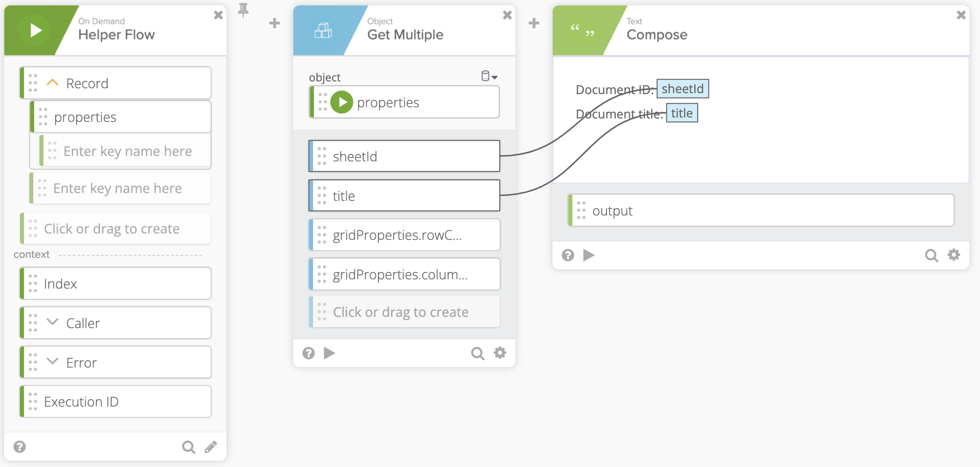Open help on Get Multiple card
The image size is (980, 467).
(309, 353)
